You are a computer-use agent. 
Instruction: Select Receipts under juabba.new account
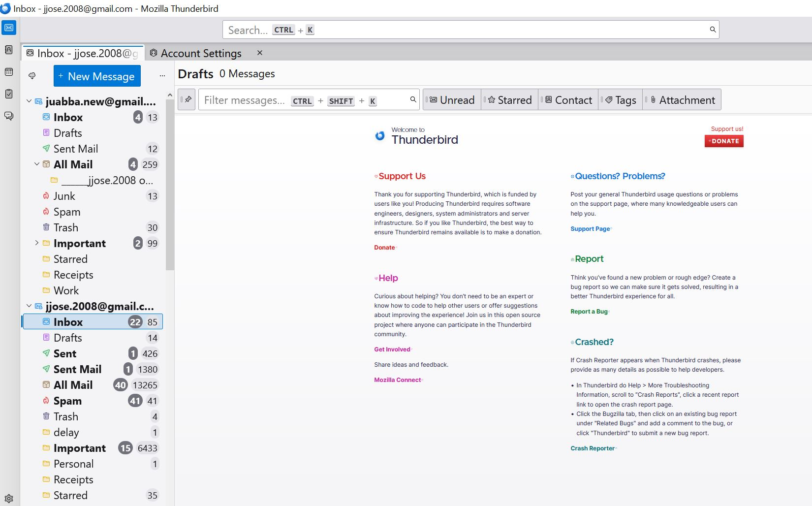click(93, 275)
